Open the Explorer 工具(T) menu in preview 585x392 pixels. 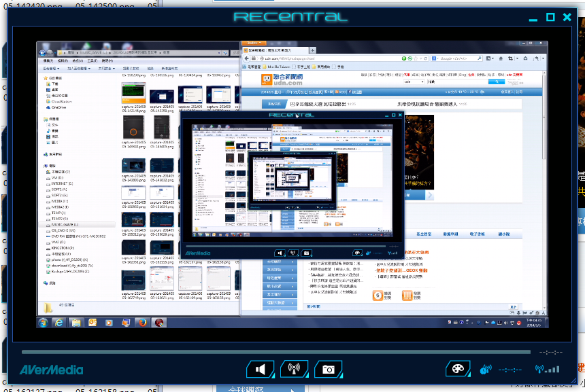(x=92, y=60)
